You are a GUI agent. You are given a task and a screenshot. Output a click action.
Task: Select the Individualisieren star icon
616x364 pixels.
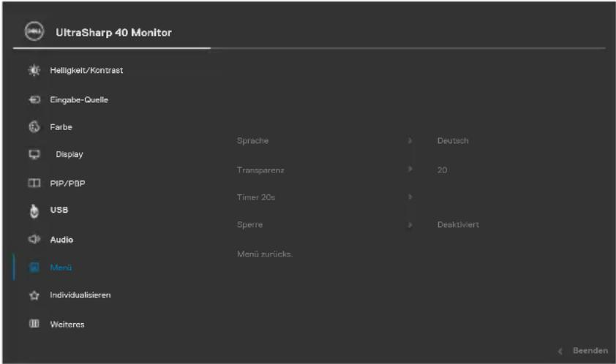tap(34, 295)
